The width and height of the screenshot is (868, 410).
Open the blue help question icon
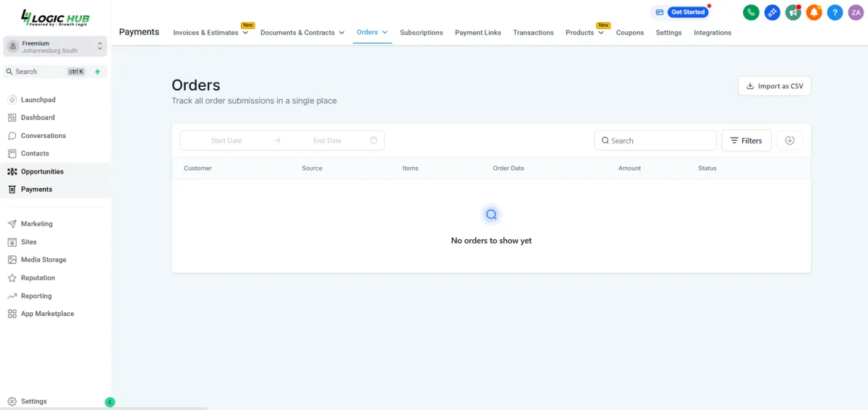coord(835,12)
